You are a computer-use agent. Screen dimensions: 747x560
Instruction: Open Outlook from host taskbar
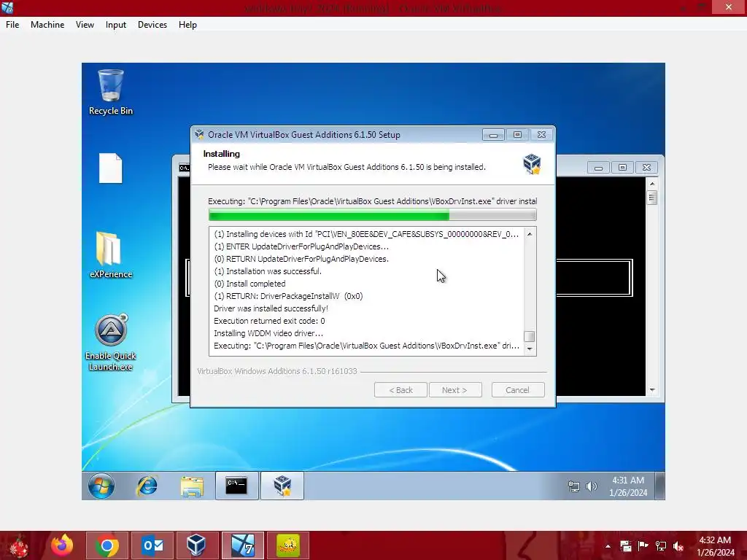pyautogui.click(x=152, y=545)
